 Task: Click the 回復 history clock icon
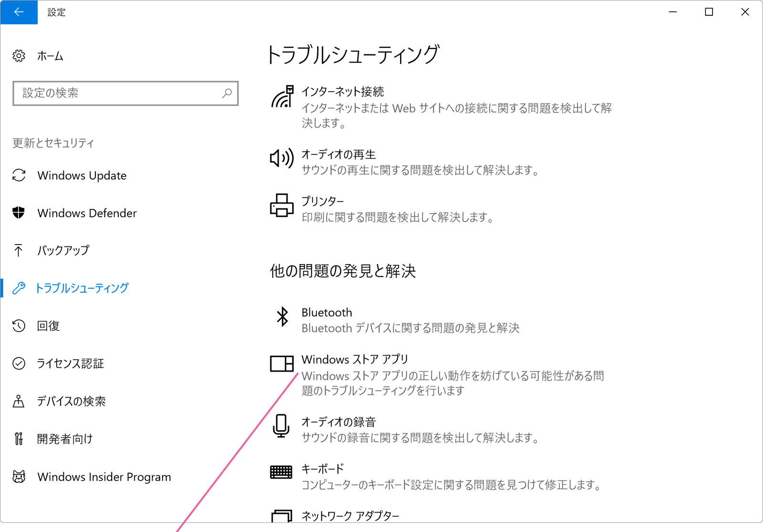[19, 326]
